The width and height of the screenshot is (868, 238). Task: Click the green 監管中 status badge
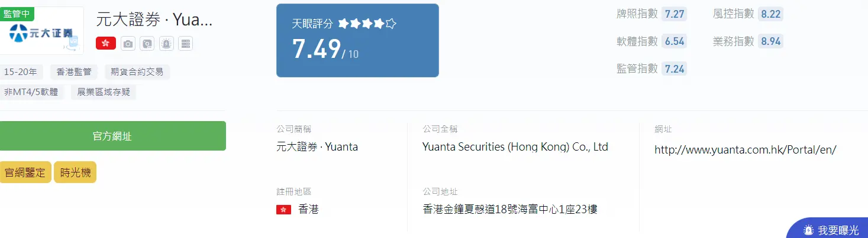(17, 13)
